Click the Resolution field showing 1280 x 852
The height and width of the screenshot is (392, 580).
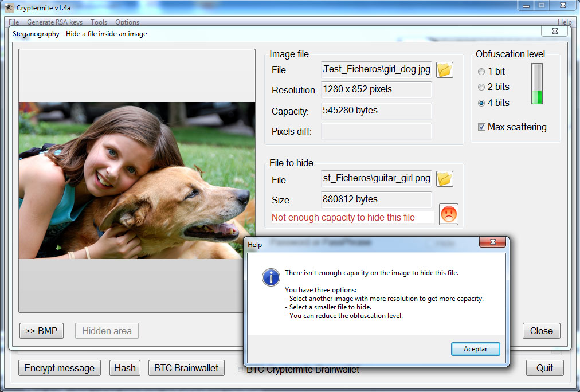377,89
